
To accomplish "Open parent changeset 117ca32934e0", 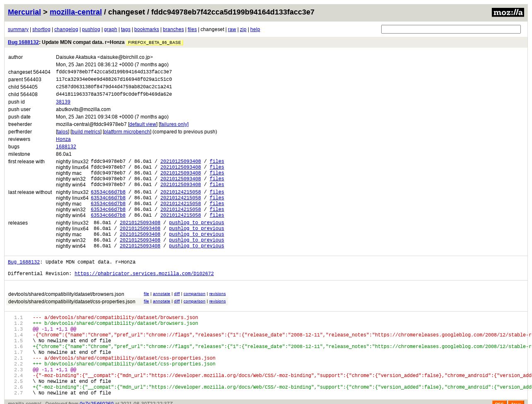I will (114, 80).
